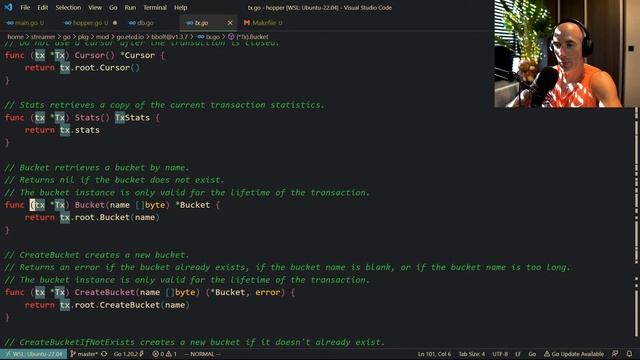Click 'streamer' breadcrumb segment
The height and width of the screenshot is (360, 640).
[43, 37]
